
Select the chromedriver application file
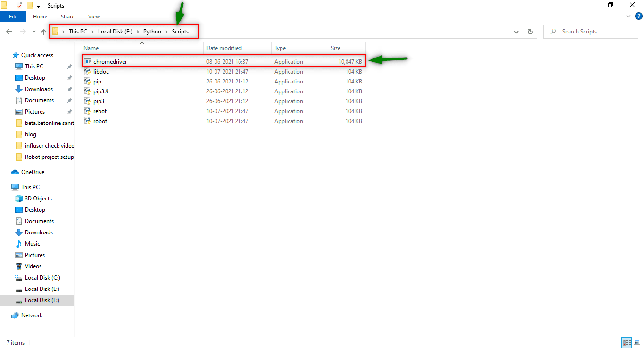click(110, 62)
